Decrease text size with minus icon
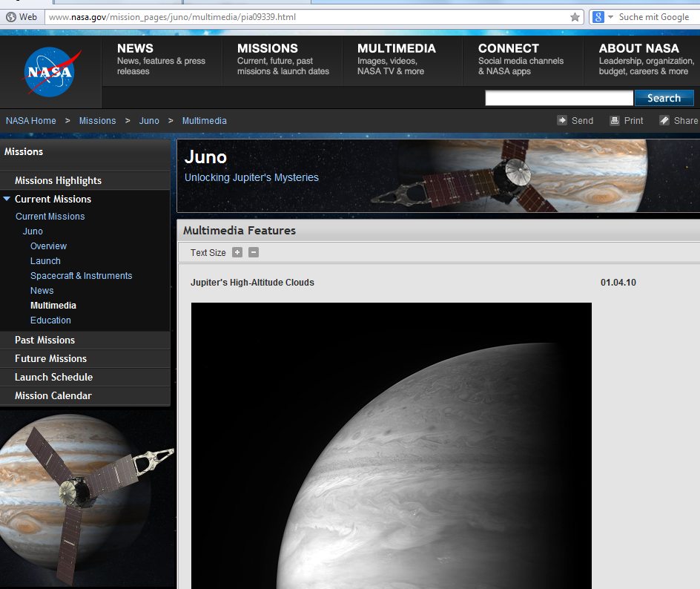The width and height of the screenshot is (700, 589). click(254, 252)
